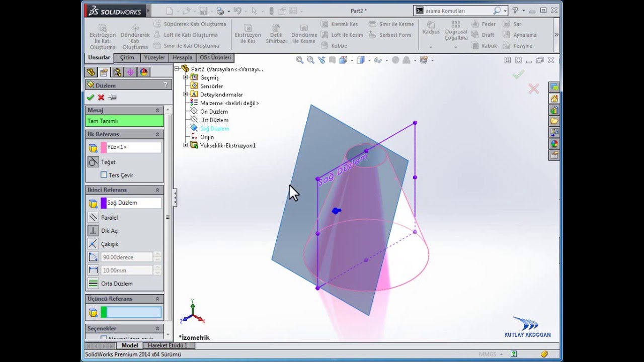The image size is (644, 362).
Task: Click the search magnifier in command search
Action: point(497,11)
